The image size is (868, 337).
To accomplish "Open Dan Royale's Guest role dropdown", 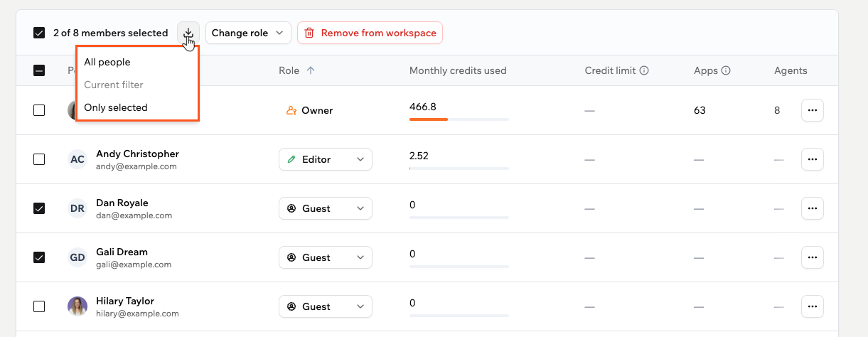I will pyautogui.click(x=326, y=208).
